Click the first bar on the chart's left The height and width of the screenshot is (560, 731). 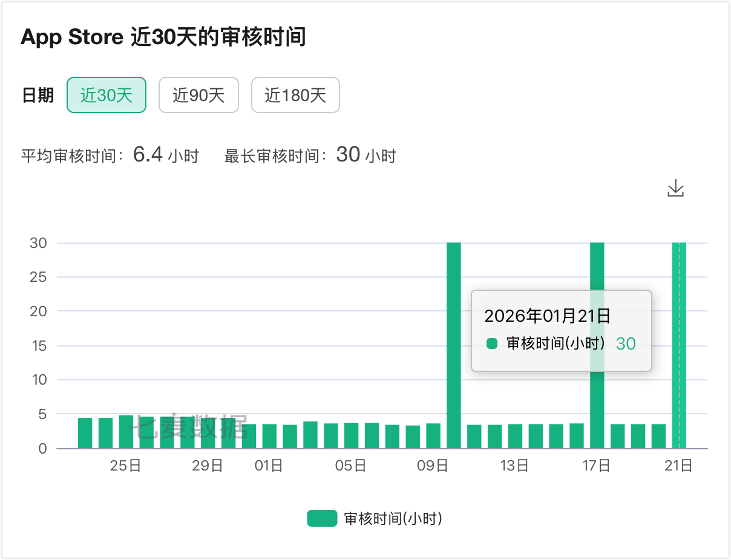pos(85,433)
